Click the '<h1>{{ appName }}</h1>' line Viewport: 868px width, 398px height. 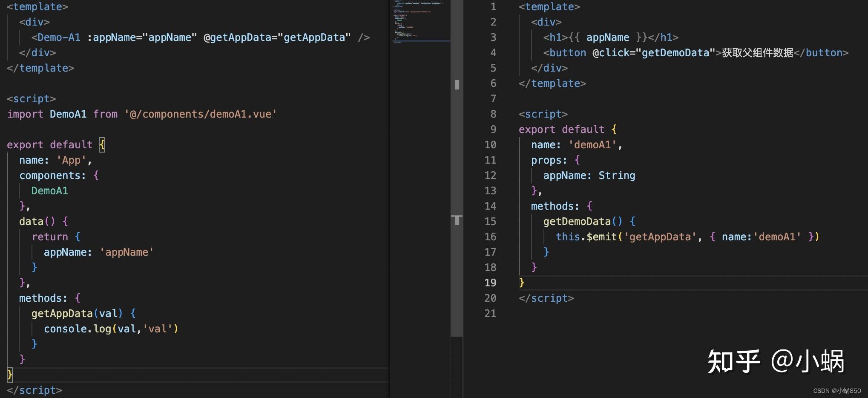coord(611,37)
